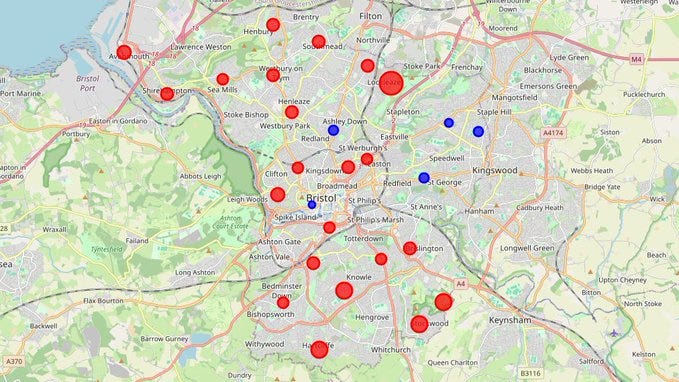Click the red marker above Leigh Woods
679x382 pixels.
tap(278, 194)
